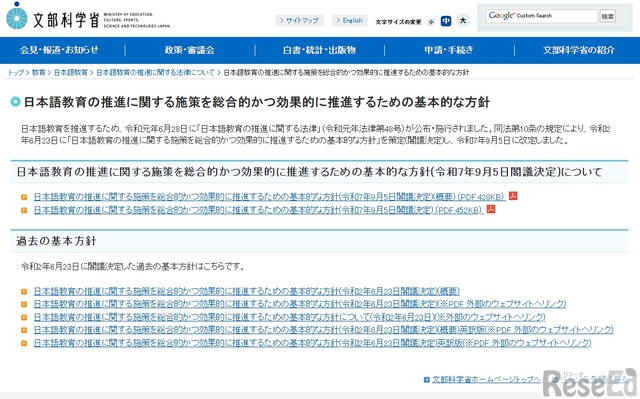The width and height of the screenshot is (640, 399).
Task: Go to 文部科学省ホームページトップへ link
Action: tap(486, 379)
